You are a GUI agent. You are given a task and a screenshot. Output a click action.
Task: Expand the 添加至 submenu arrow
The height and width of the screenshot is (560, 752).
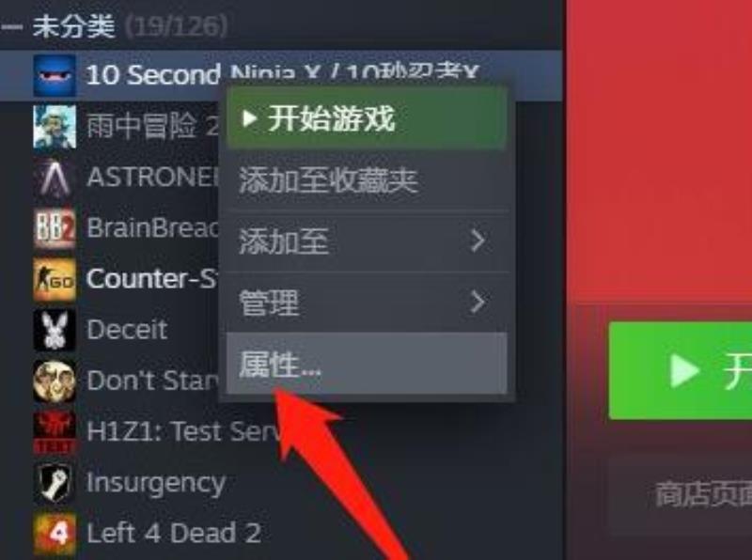pos(478,241)
